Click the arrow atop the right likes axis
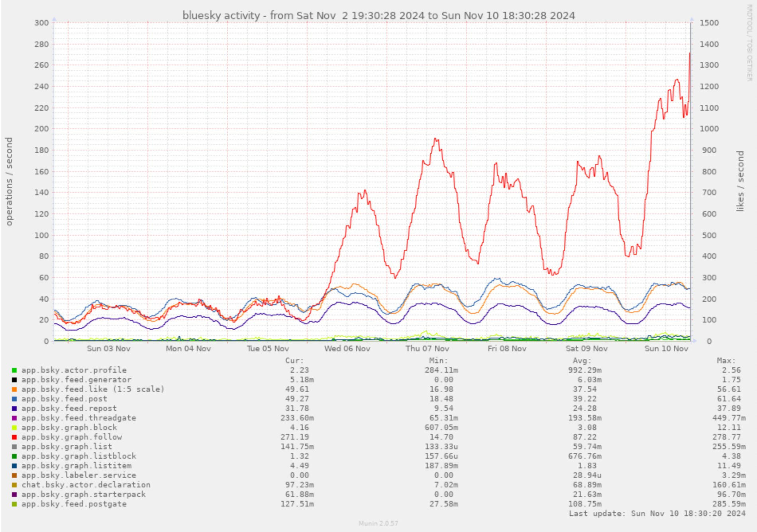Screen dimensions: 757x532 690,18
